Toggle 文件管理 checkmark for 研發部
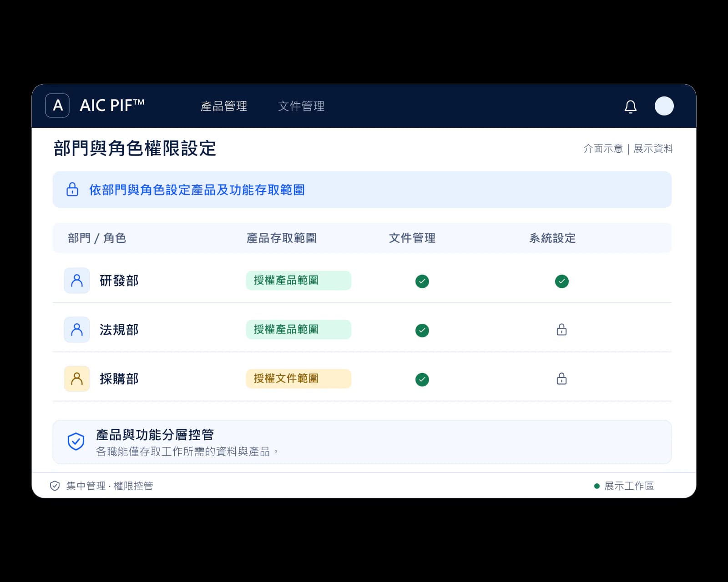 422,281
